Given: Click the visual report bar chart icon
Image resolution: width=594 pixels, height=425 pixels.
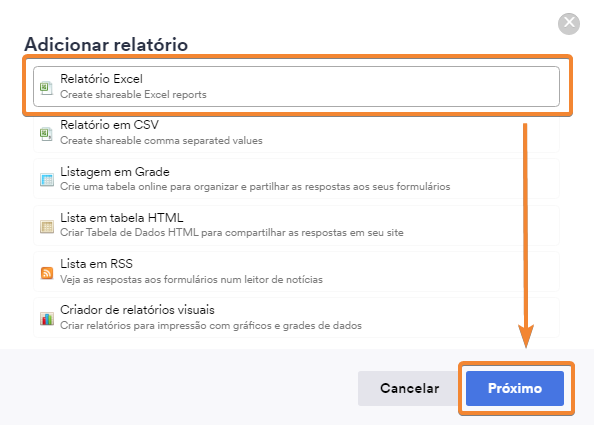Looking at the screenshot, I should (47, 319).
